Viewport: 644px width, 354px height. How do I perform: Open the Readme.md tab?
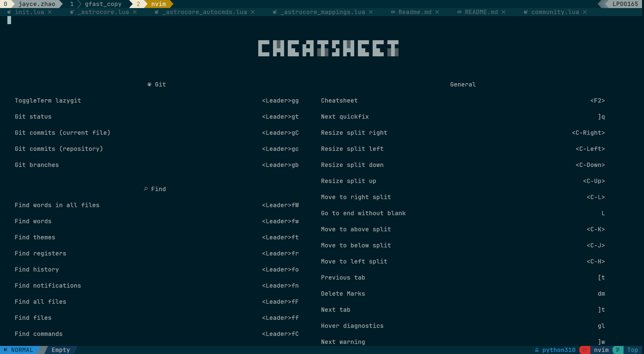pos(415,12)
